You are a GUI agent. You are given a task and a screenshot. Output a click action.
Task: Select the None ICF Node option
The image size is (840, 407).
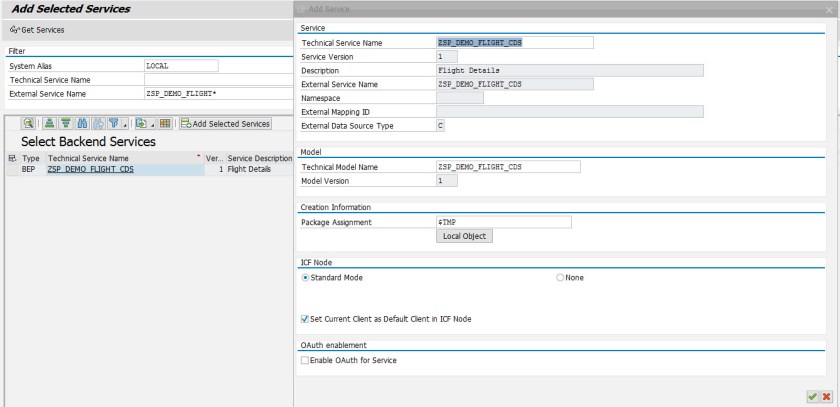pos(560,277)
